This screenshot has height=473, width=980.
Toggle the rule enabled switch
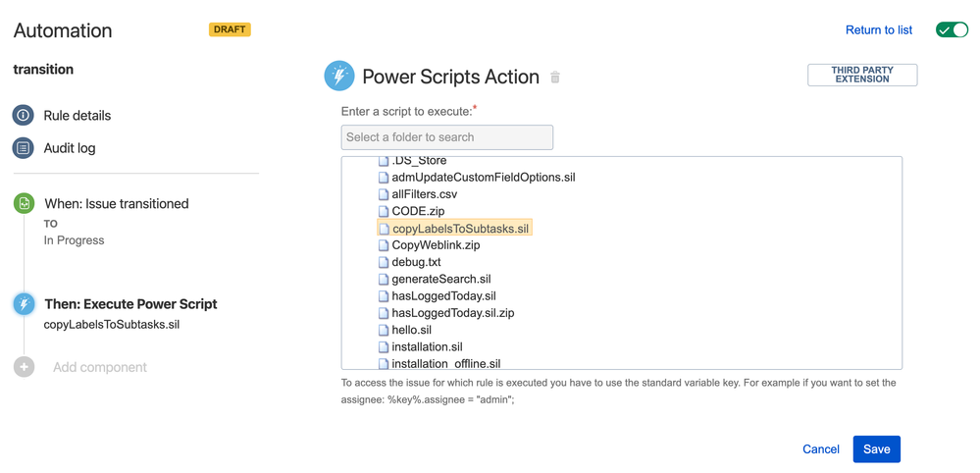pos(952,29)
